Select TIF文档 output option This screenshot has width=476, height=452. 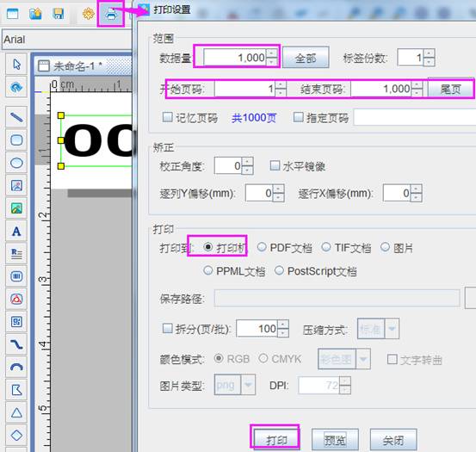[x=326, y=247]
